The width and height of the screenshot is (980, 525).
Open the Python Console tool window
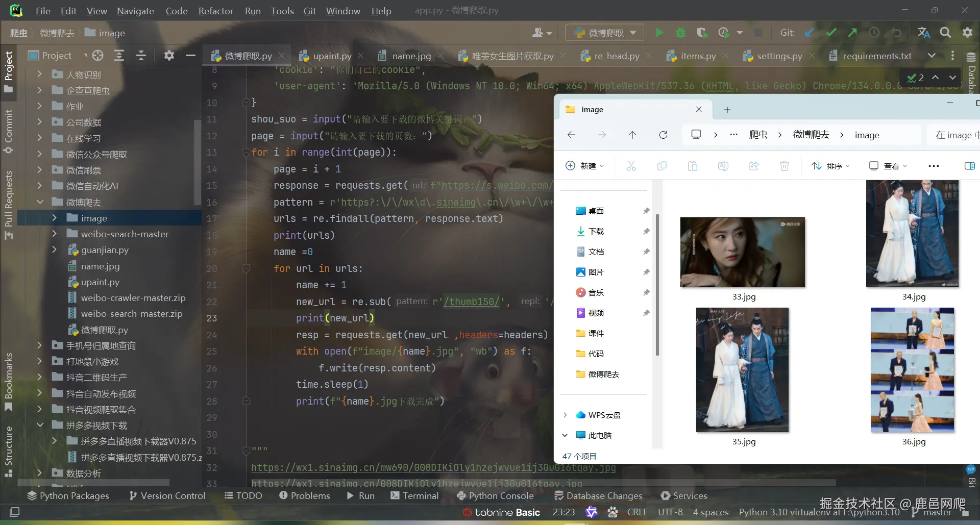[x=495, y=495]
